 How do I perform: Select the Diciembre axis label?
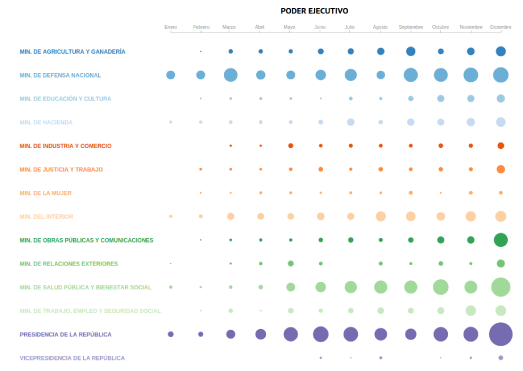500,27
